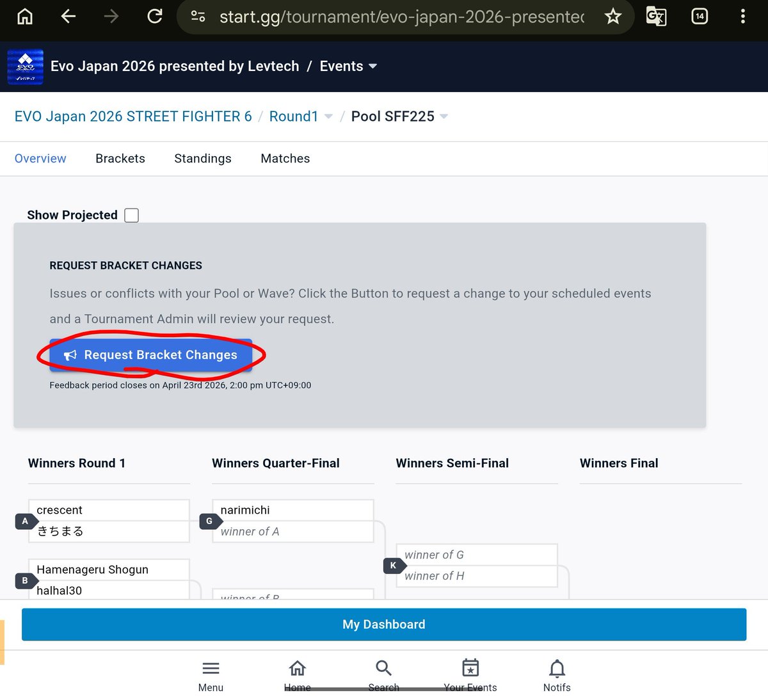
Task: Select 'winner of G' slot in match K
Action: point(477,555)
